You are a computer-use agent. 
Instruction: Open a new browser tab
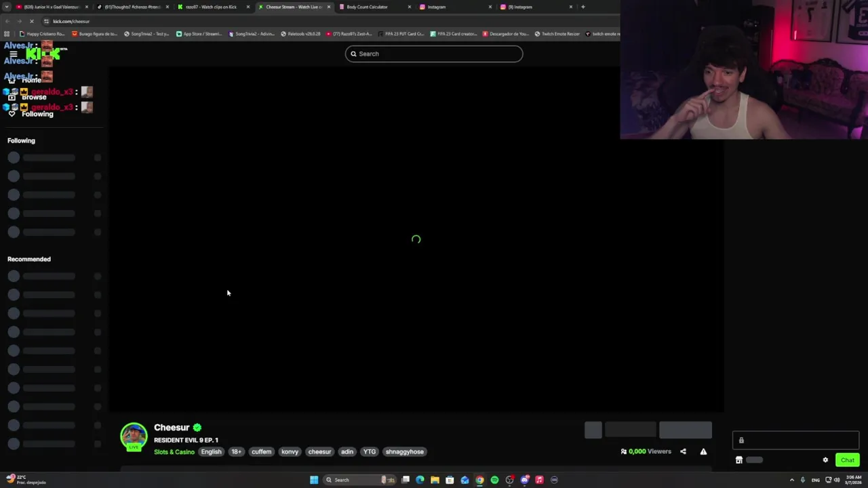point(583,7)
